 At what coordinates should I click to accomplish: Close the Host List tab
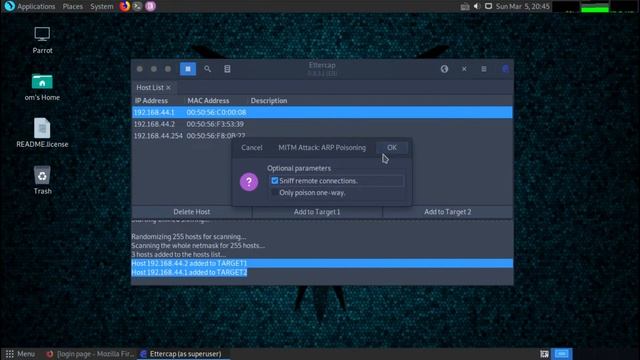click(168, 87)
